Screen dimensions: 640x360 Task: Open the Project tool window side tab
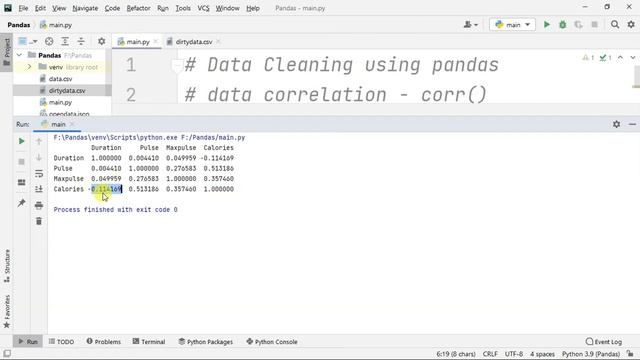7,52
